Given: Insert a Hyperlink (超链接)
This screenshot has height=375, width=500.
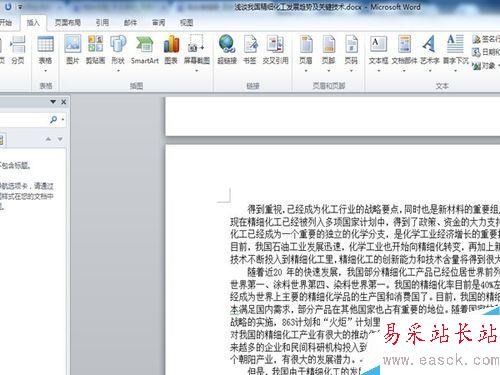Looking at the screenshot, I should click(227, 50).
